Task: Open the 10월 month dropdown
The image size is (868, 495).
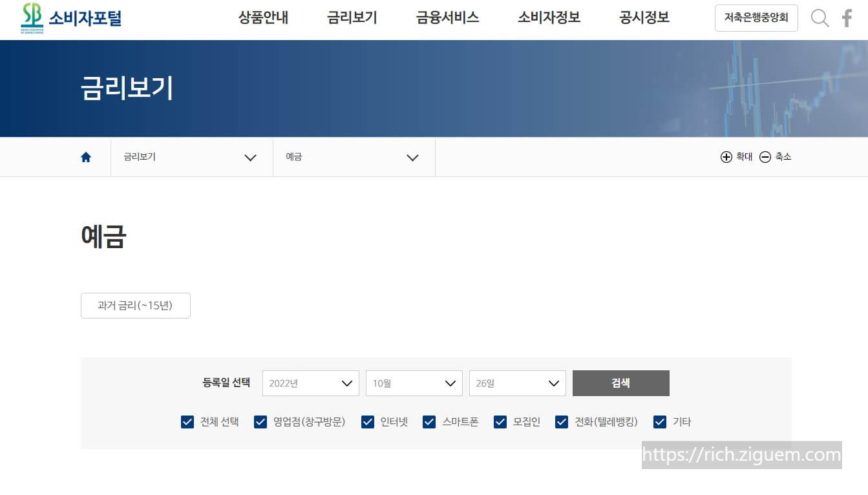Action: pyautogui.click(x=414, y=383)
